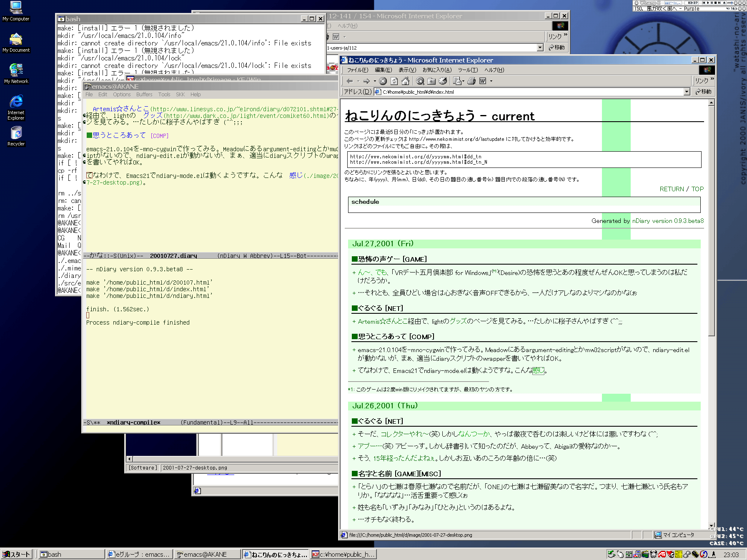Adjust the Winamp volume slider

pos(731,3)
